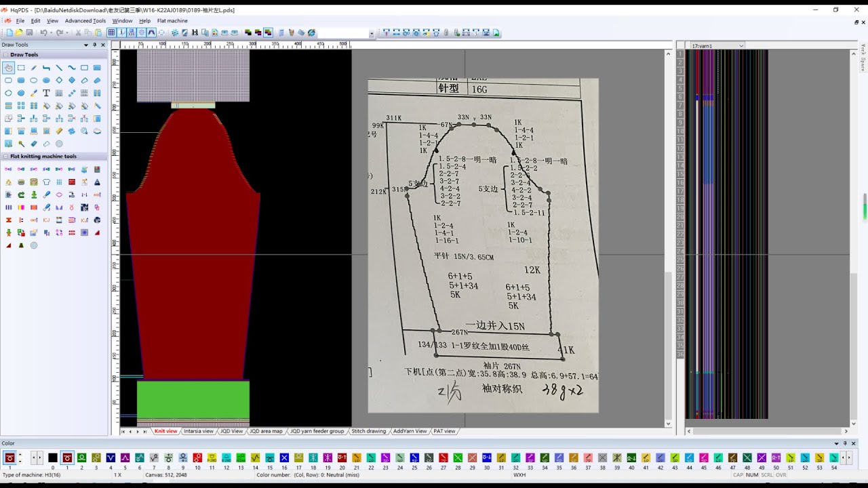Screen dimensions: 868x488
Task: Select the green curved arrow knitting tool
Action: [x=21, y=195]
